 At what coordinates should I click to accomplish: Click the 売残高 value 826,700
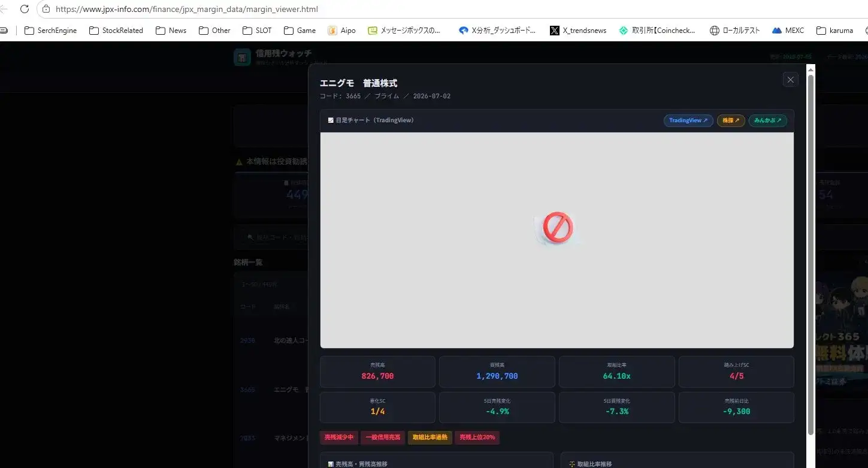coord(377,376)
